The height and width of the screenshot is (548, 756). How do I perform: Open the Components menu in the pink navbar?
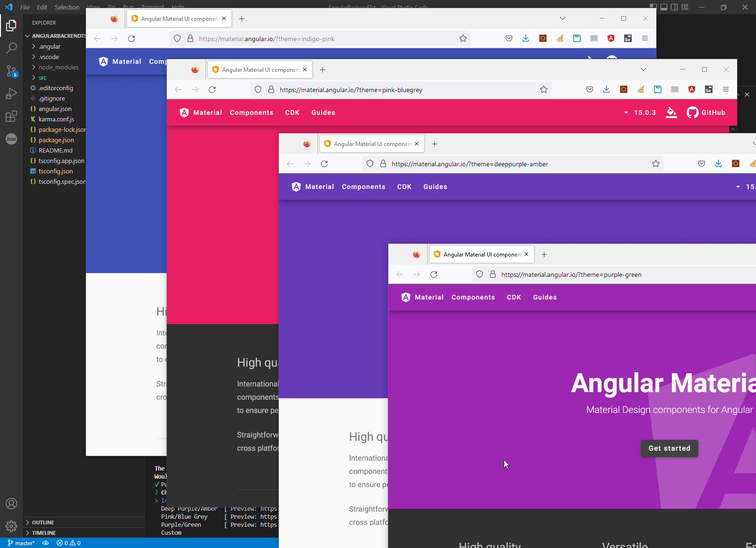252,112
